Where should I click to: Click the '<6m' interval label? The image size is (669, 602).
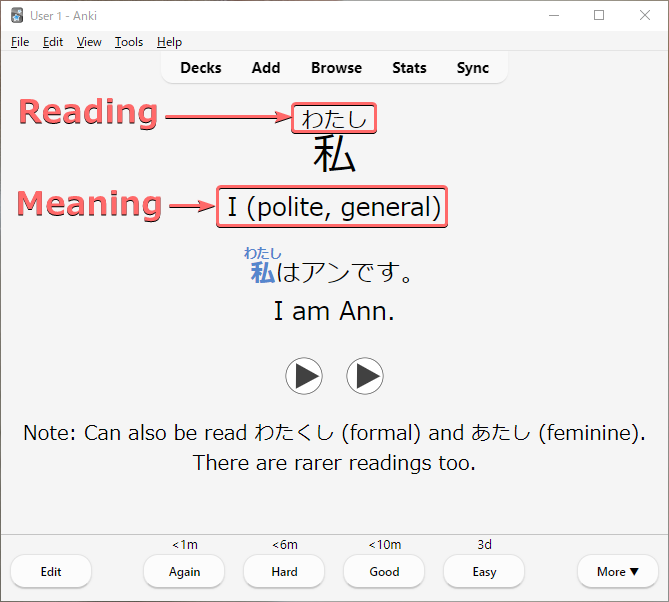click(285, 544)
